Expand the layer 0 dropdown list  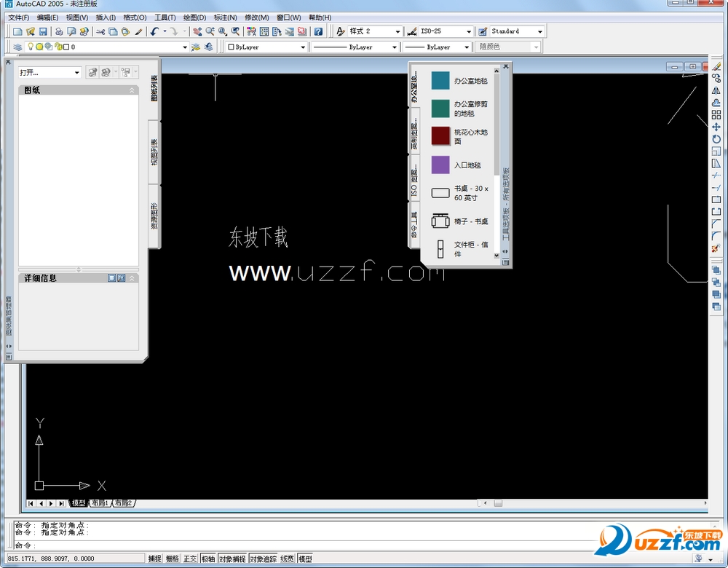[x=185, y=47]
